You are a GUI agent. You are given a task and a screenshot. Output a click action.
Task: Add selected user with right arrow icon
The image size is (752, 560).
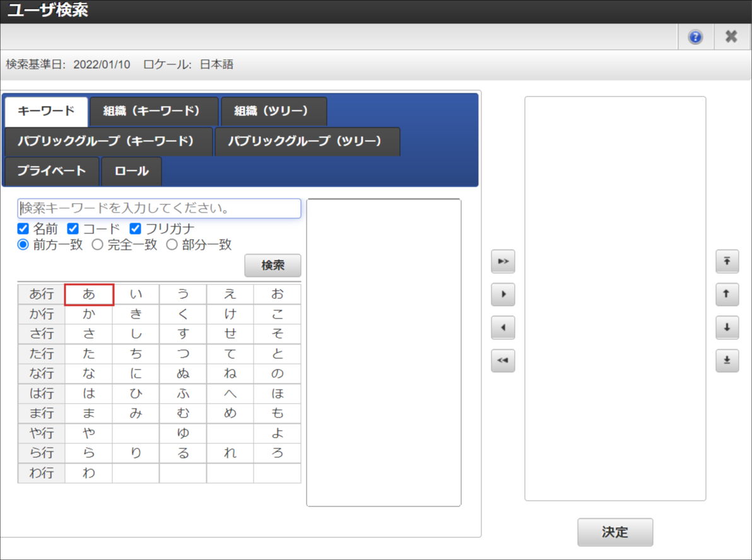[503, 295]
